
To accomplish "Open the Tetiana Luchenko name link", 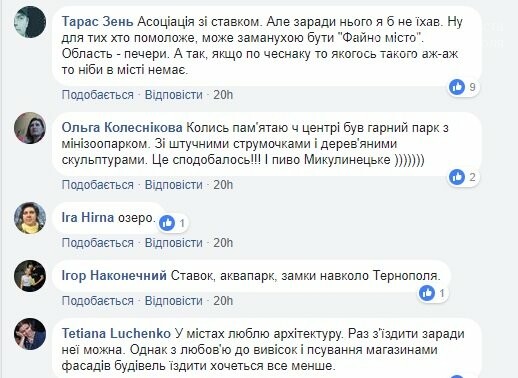I will coord(116,333).
